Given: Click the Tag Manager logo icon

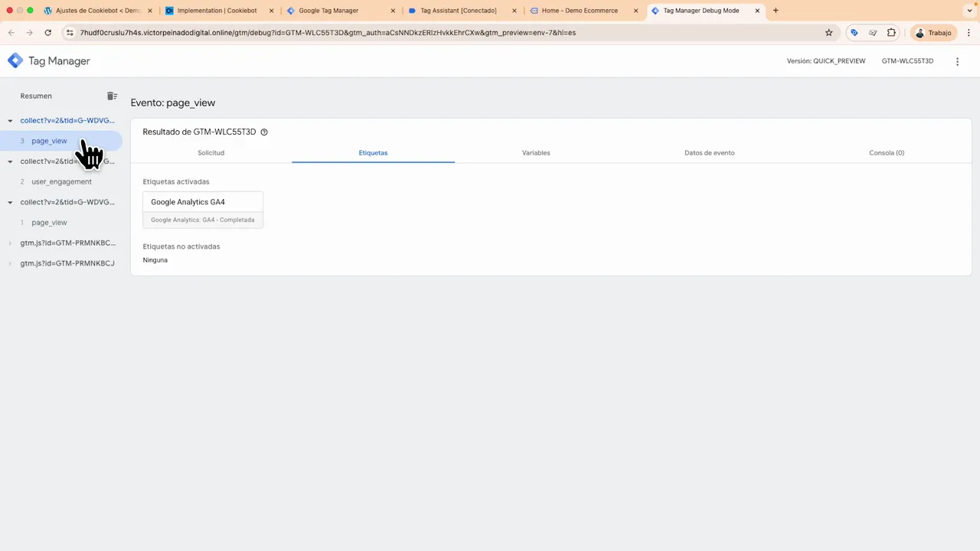Looking at the screenshot, I should [x=15, y=60].
